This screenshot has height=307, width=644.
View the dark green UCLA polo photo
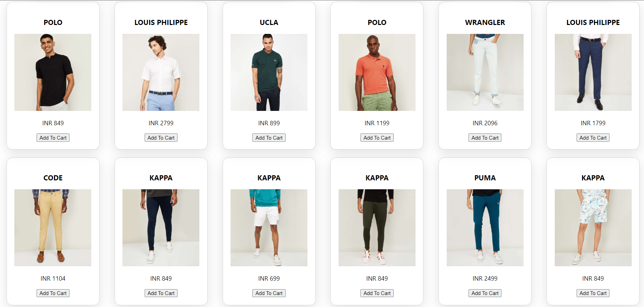[x=269, y=72]
